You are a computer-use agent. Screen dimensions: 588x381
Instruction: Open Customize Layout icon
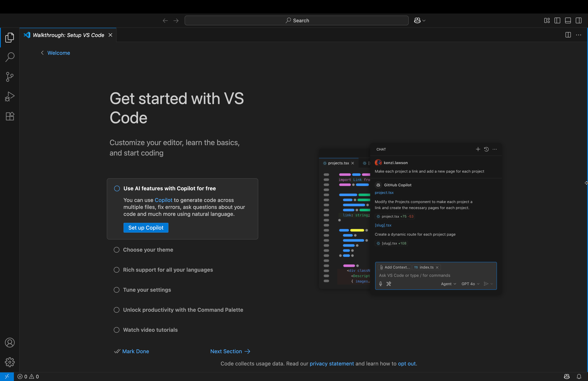(547, 20)
